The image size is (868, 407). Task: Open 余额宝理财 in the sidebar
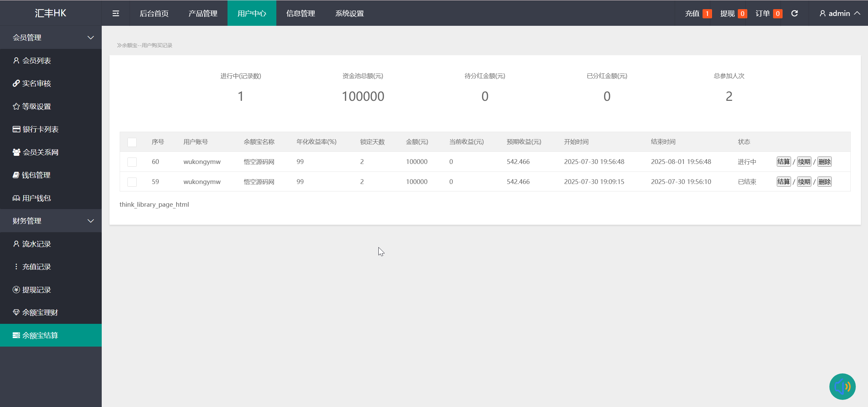pyautogui.click(x=40, y=313)
